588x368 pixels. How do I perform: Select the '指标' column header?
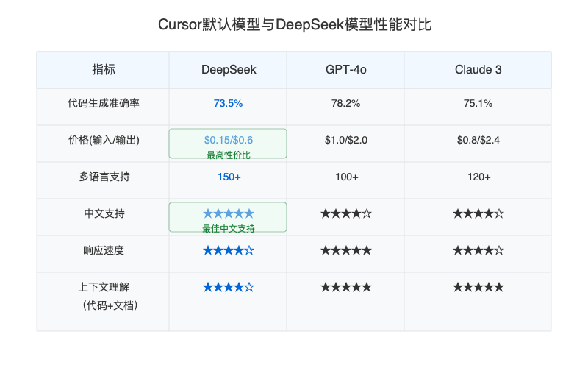103,69
